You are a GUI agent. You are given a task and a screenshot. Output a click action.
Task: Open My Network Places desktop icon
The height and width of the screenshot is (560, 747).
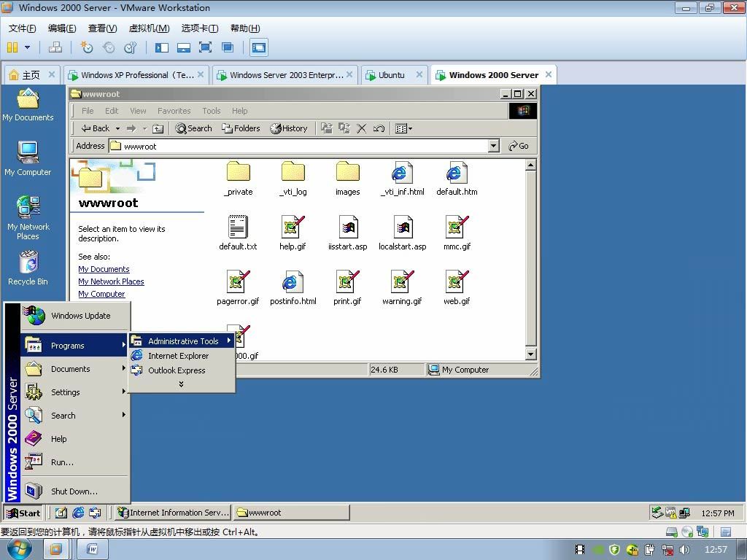point(28,217)
